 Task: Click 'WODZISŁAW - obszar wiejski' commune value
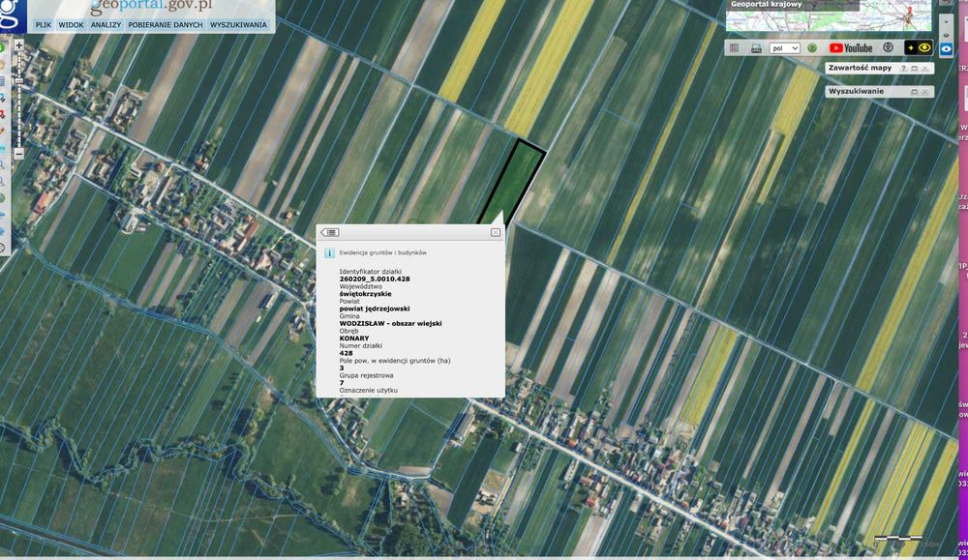tap(391, 323)
